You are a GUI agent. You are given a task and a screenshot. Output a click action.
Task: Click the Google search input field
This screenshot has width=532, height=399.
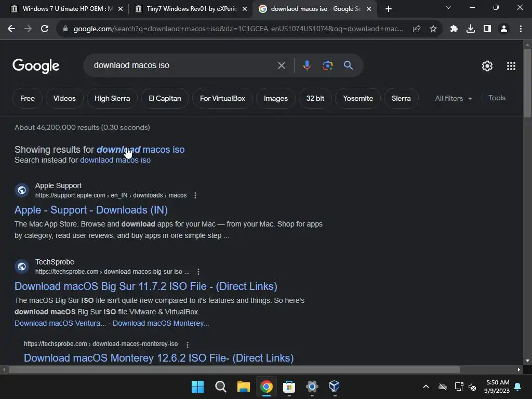tap(183, 65)
